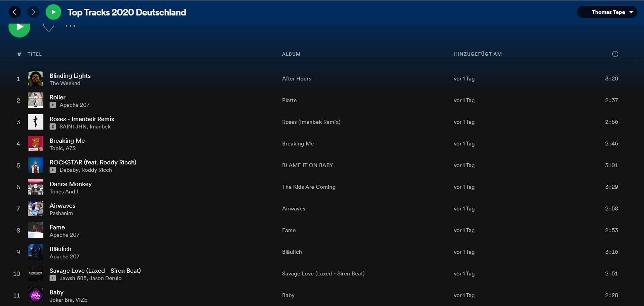The width and height of the screenshot is (644, 306).
Task: Open the Platte album link
Action: pyautogui.click(x=289, y=100)
